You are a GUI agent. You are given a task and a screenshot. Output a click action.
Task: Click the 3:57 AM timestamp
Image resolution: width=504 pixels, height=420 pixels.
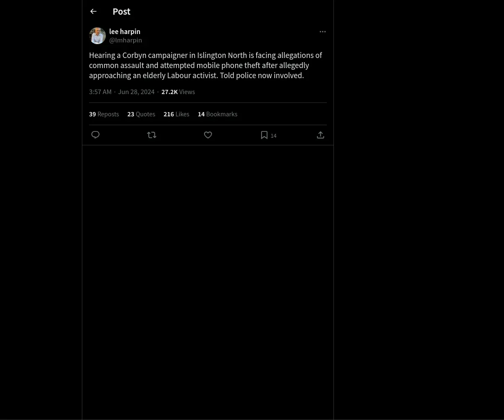tap(100, 92)
